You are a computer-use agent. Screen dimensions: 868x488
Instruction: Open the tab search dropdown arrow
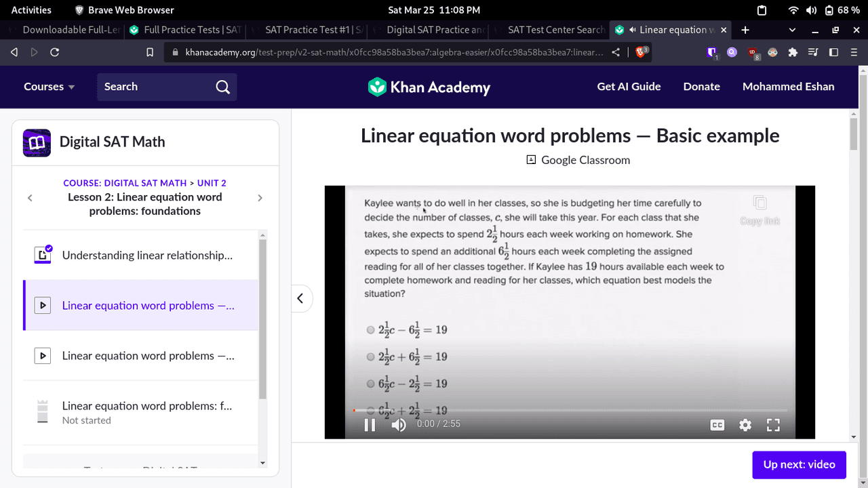coord(793,30)
